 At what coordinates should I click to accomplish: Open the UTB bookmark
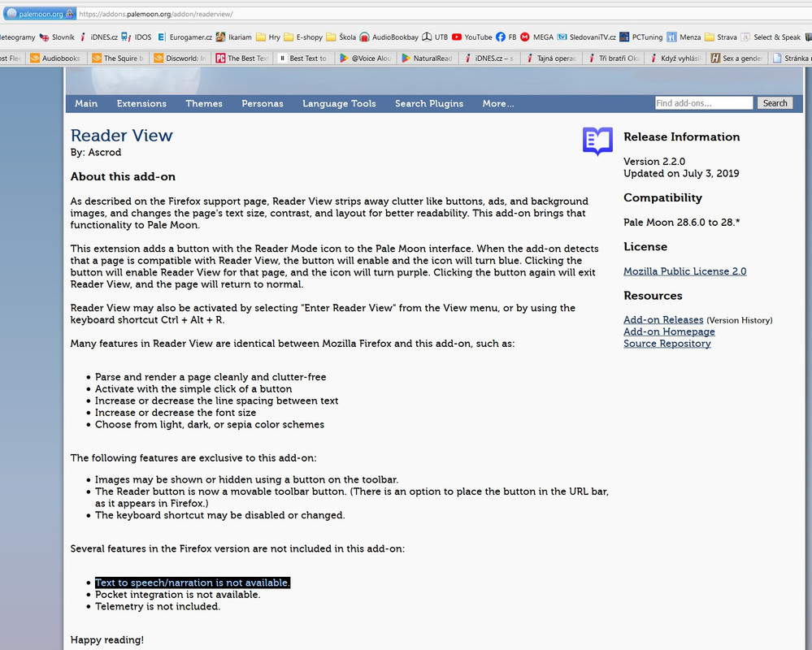(435, 37)
